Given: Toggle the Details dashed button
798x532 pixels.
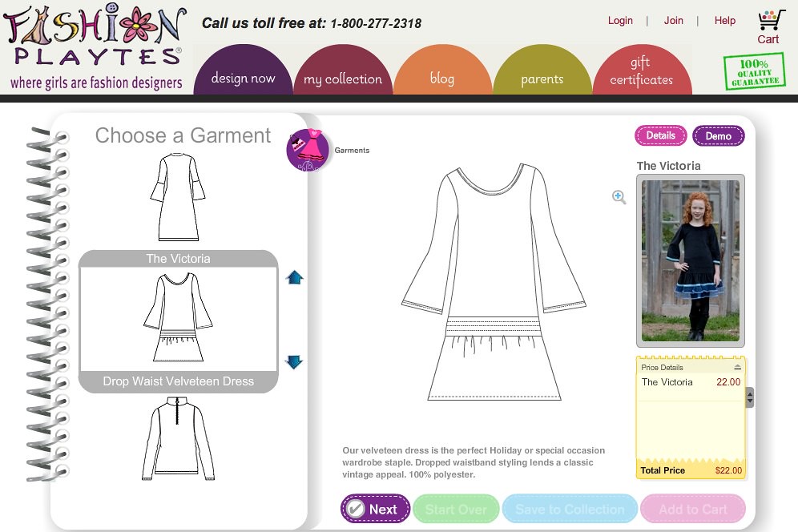Looking at the screenshot, I should [x=660, y=135].
